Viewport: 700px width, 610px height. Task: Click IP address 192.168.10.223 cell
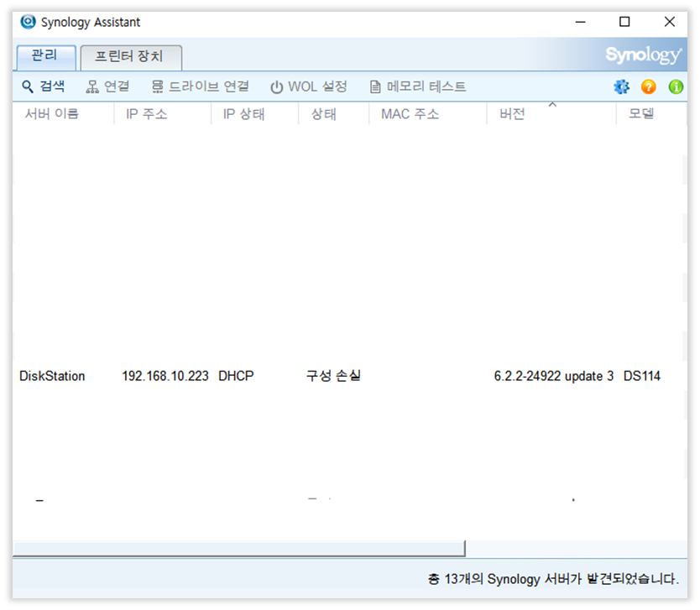(165, 376)
